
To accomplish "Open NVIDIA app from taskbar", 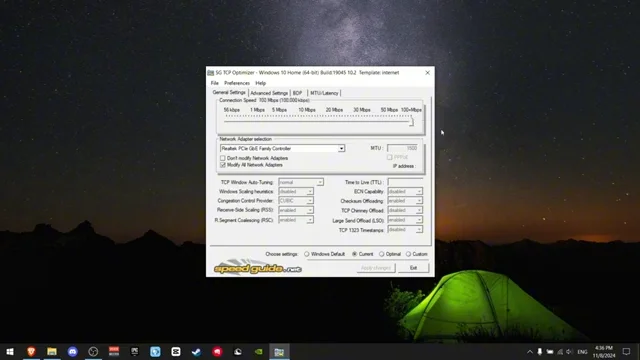I will click(x=258, y=351).
